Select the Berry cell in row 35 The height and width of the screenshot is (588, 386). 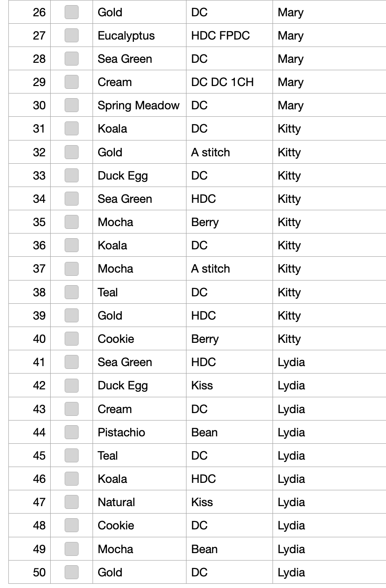pos(229,222)
